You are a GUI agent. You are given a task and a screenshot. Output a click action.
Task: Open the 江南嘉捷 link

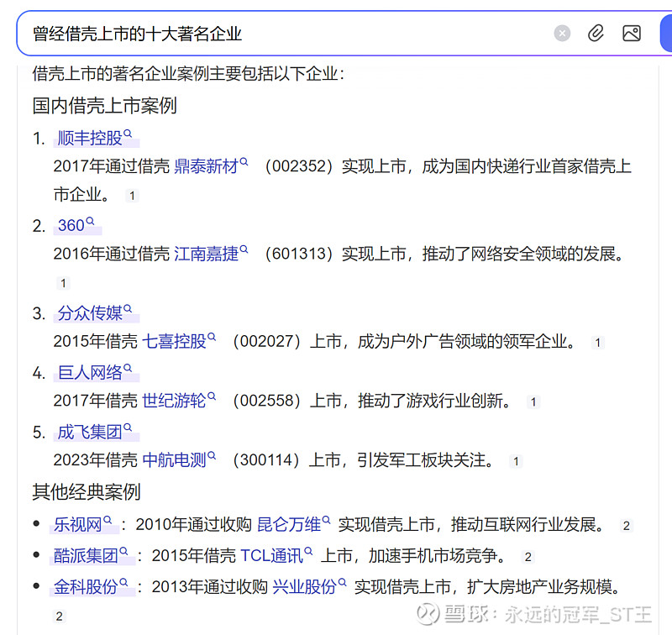(206, 254)
